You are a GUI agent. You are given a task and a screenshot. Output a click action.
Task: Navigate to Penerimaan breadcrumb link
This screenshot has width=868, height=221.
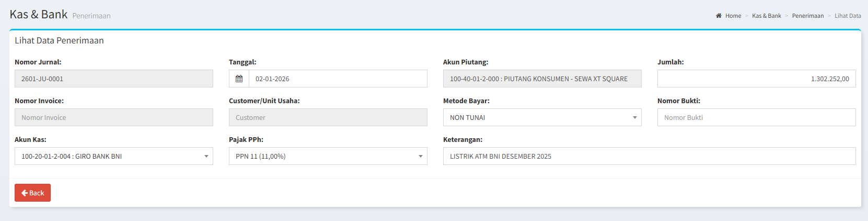807,16
